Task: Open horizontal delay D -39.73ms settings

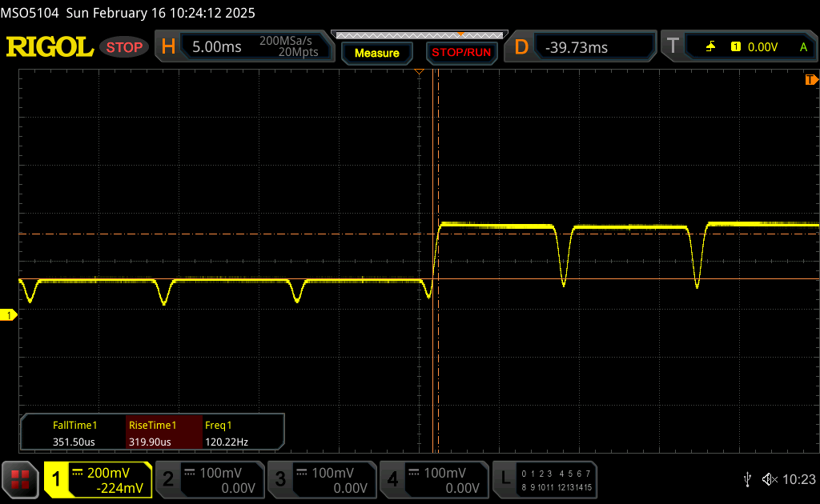Action: (580, 47)
